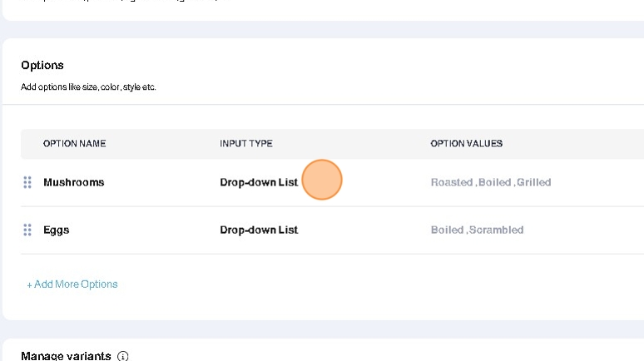Click the Grilled value for Mushrooms
The height and width of the screenshot is (361, 644).
534,182
